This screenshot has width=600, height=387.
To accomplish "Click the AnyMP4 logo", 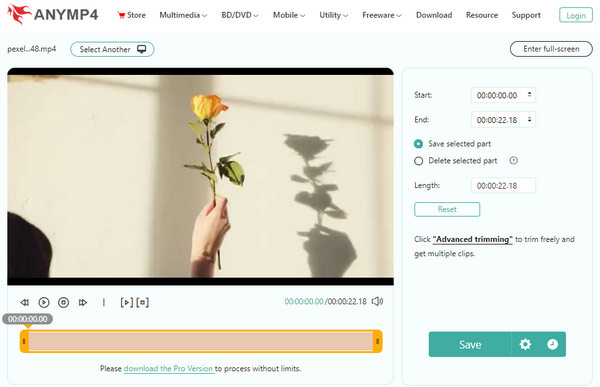I will [52, 14].
